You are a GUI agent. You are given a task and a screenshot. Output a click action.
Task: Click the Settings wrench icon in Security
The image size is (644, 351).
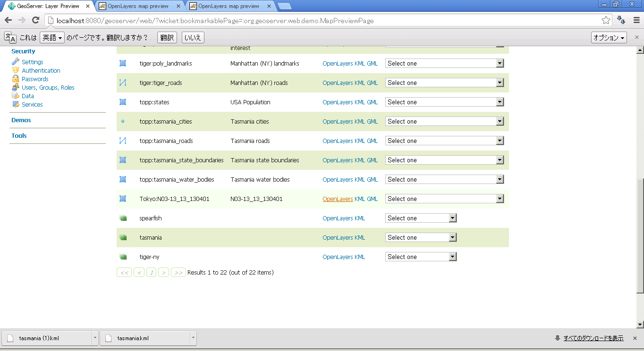pyautogui.click(x=16, y=62)
